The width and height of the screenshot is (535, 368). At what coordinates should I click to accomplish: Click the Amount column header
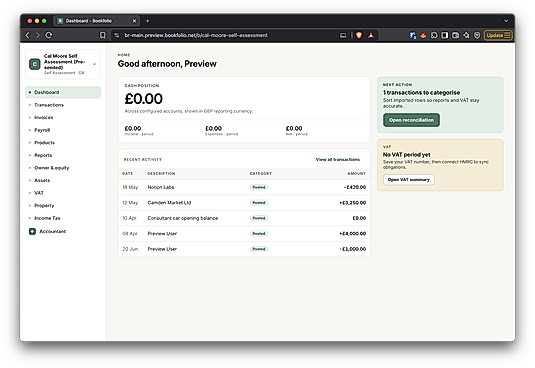pyautogui.click(x=357, y=174)
